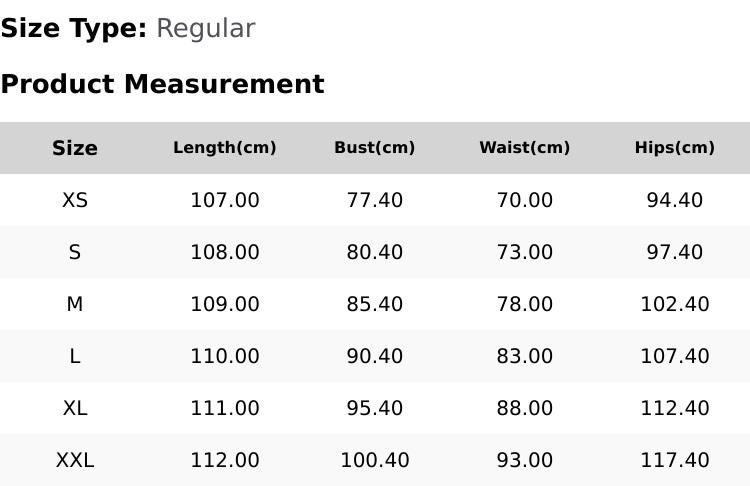Select the XS size row label

pyautogui.click(x=75, y=200)
